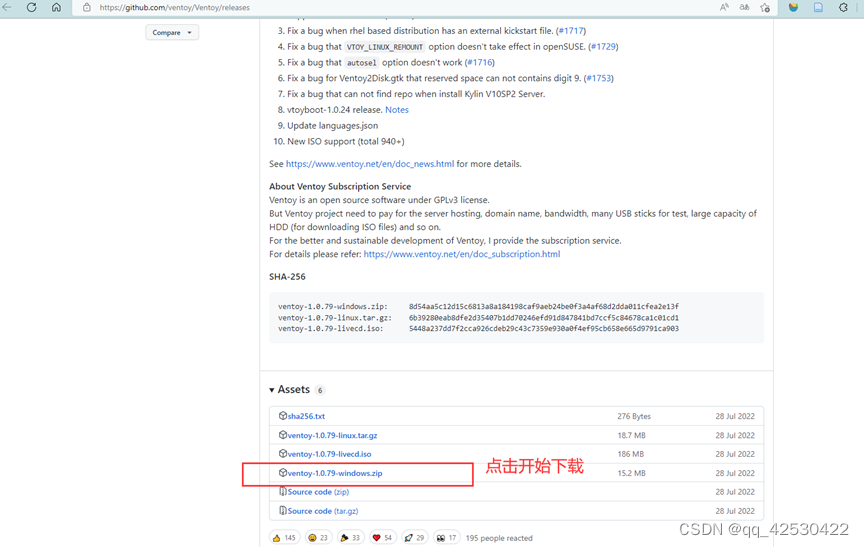Click the SHA-256 heading

tap(287, 277)
